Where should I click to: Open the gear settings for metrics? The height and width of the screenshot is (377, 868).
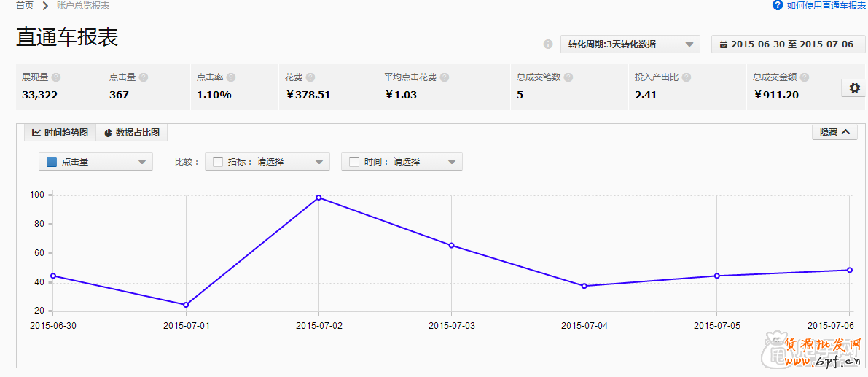point(854,88)
